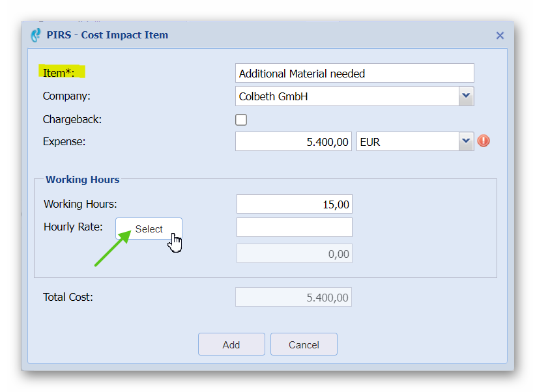Click the EUR currency text box
Screen dimensions: 535x392
coord(407,141)
